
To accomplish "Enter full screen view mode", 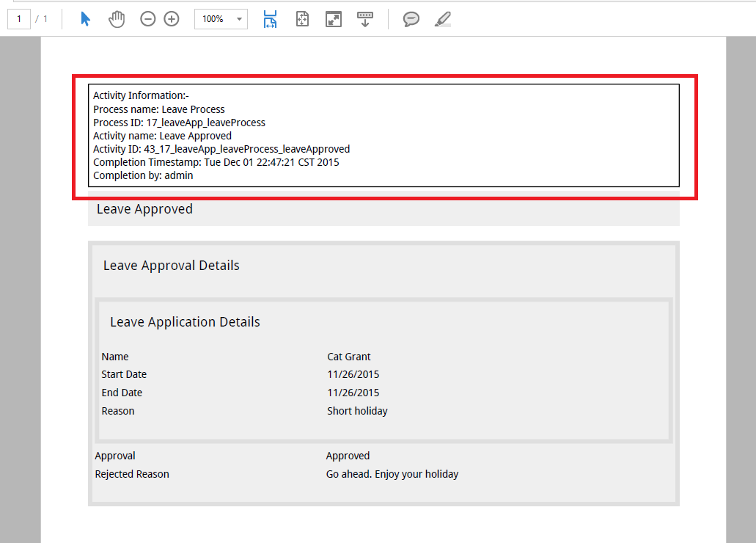I will (x=334, y=19).
